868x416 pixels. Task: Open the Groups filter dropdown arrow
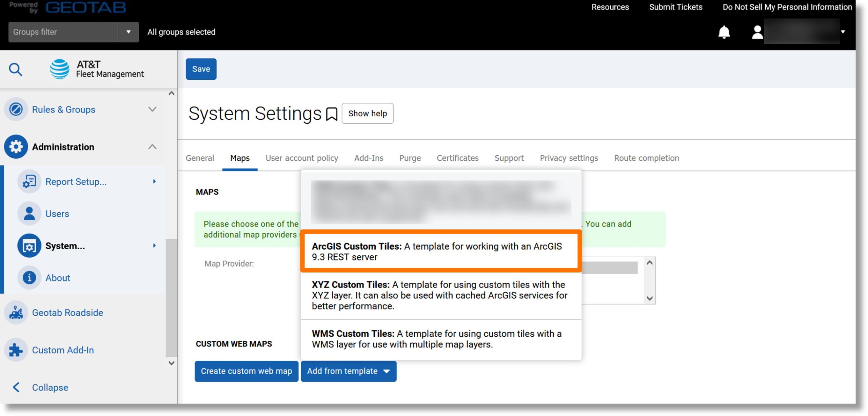(x=129, y=32)
